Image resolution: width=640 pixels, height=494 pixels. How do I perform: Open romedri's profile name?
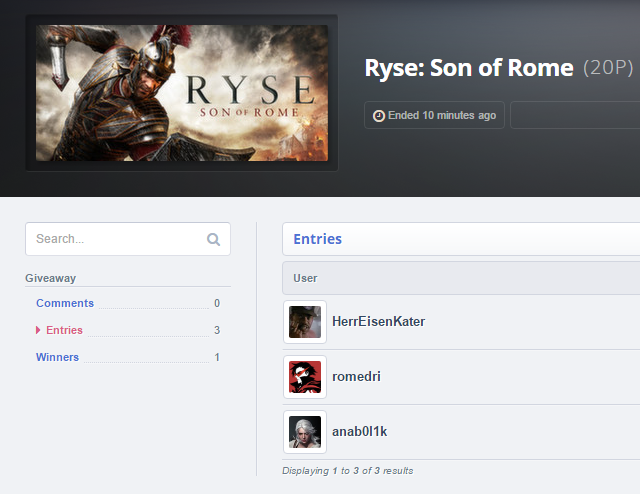[356, 376]
